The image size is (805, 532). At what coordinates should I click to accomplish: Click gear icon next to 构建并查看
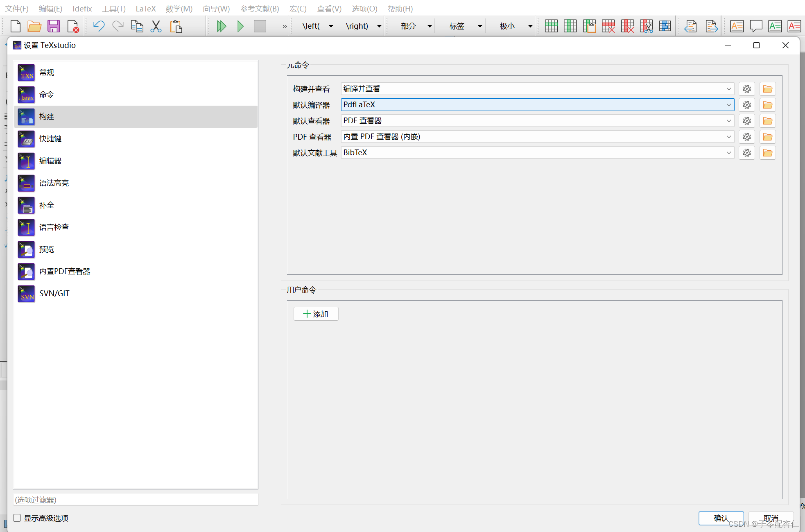[747, 89]
